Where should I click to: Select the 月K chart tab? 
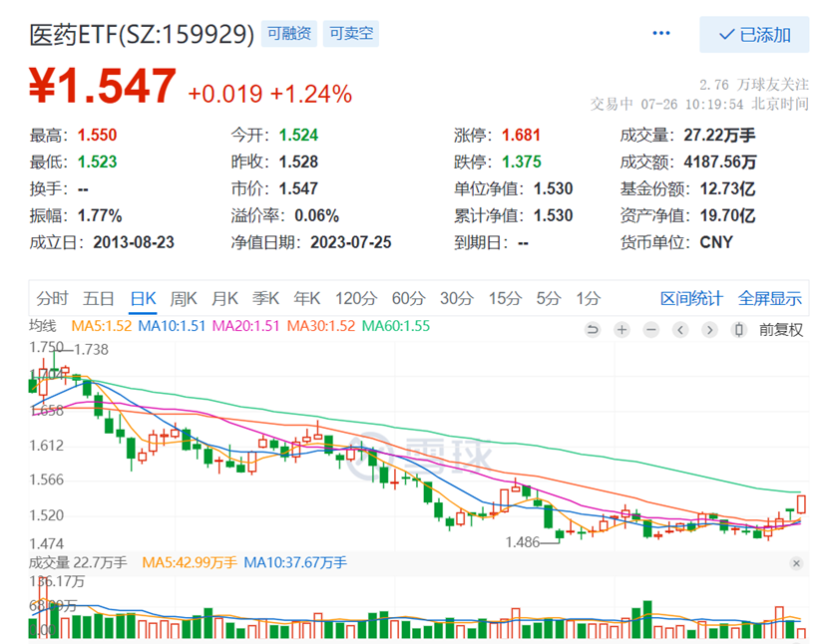(224, 298)
